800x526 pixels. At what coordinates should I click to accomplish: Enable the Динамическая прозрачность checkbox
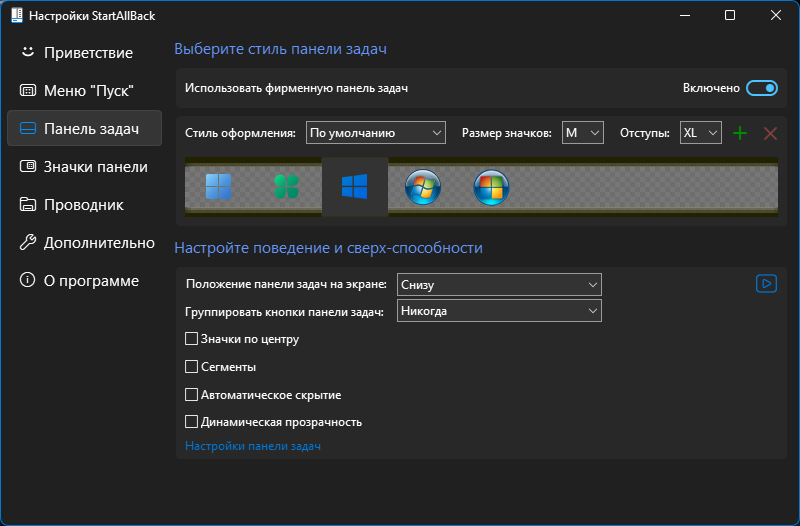[x=191, y=421]
